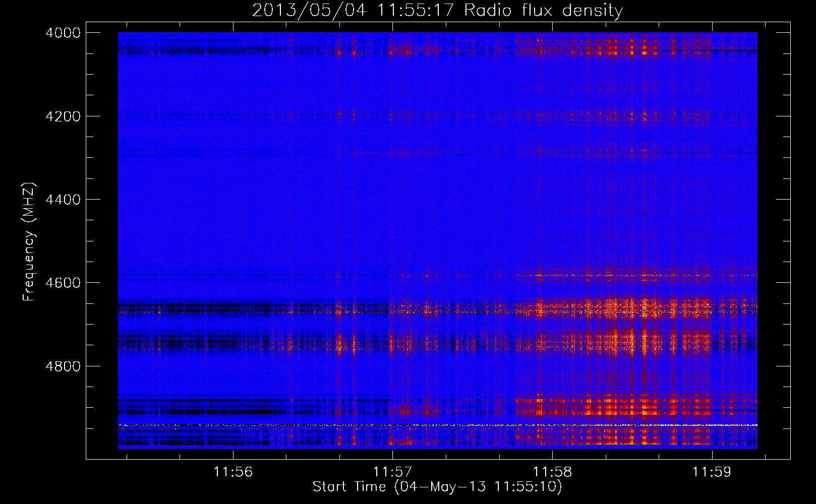This screenshot has height=504, width=816.
Task: Click the 4200 frequency tick label
Action: point(63,116)
